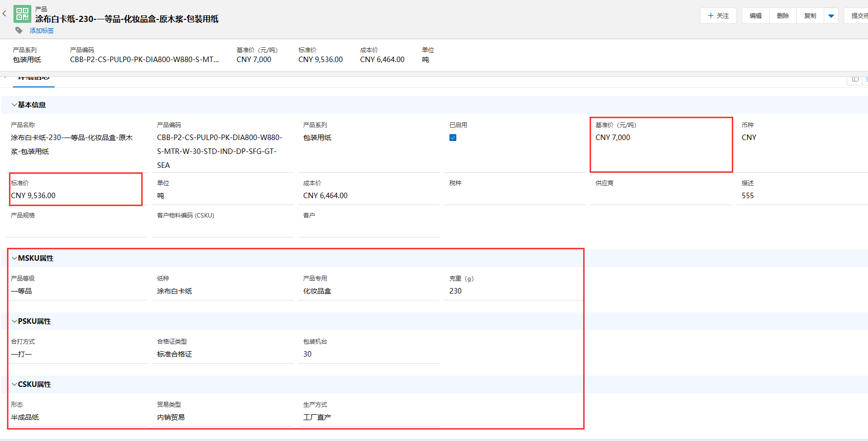Click the green product QR icon

[22, 14]
